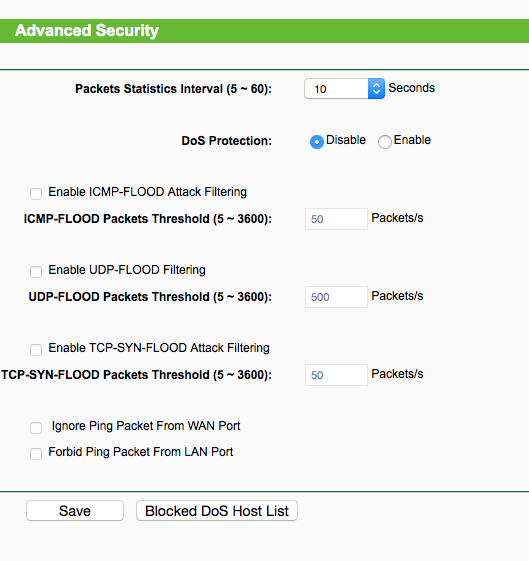Tick Forbid Ping Packet From LAN Port
The image size is (529, 561).
click(x=36, y=454)
